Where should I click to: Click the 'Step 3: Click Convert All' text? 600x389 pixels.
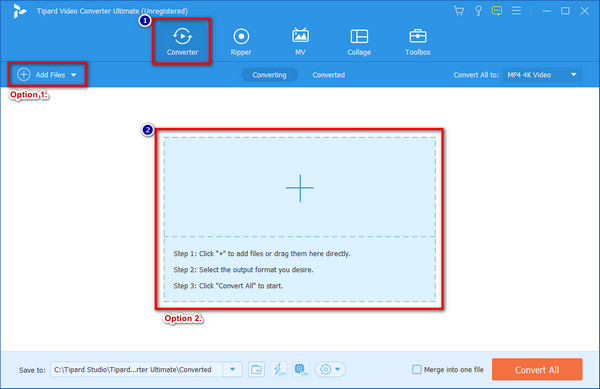228,286
